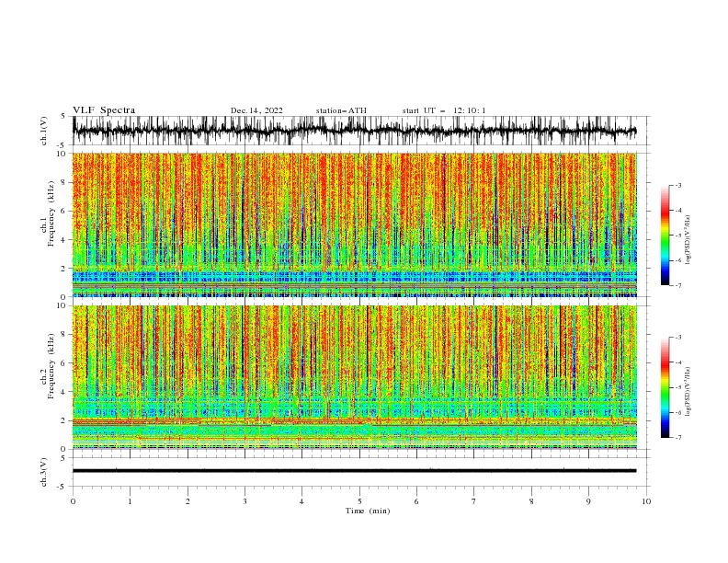This screenshot has width=728, height=563.
Task: Click the "VLF Spectra" plot title
Action: click(x=104, y=110)
